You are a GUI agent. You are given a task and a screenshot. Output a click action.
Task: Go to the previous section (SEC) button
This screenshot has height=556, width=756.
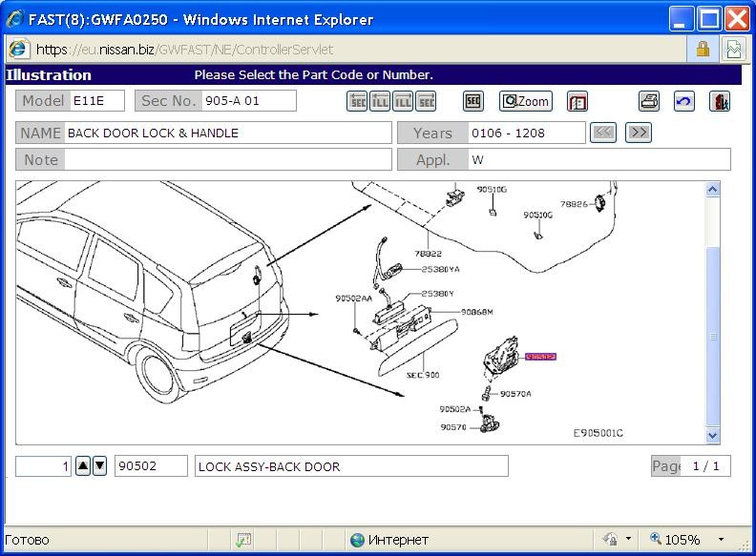(357, 101)
